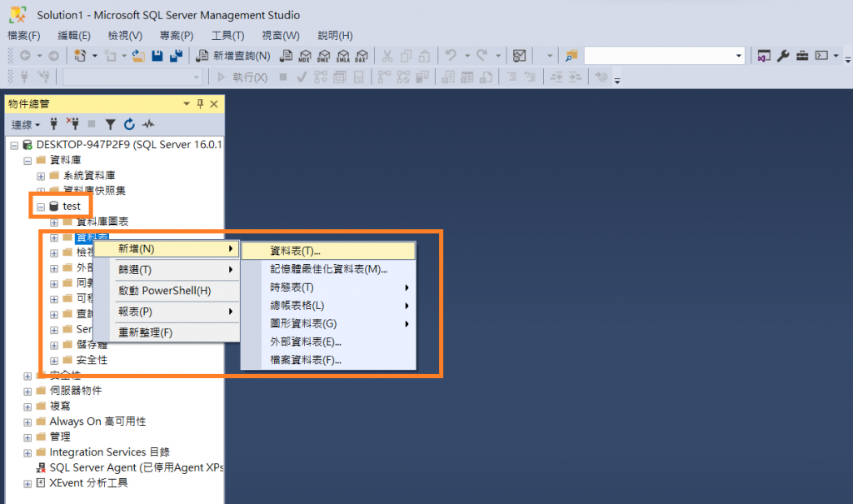Choose 資料表(T)... in submenu
The width and height of the screenshot is (853, 504).
pyautogui.click(x=328, y=251)
